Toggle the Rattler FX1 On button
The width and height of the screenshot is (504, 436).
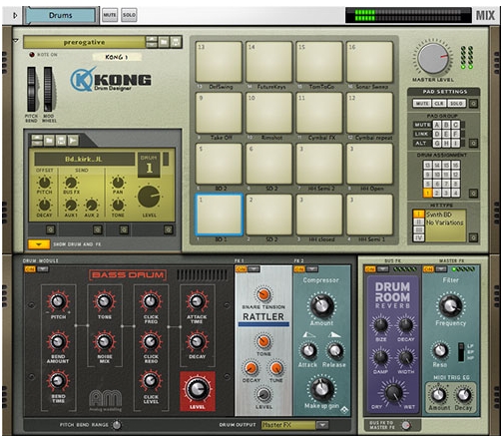tap(241, 269)
